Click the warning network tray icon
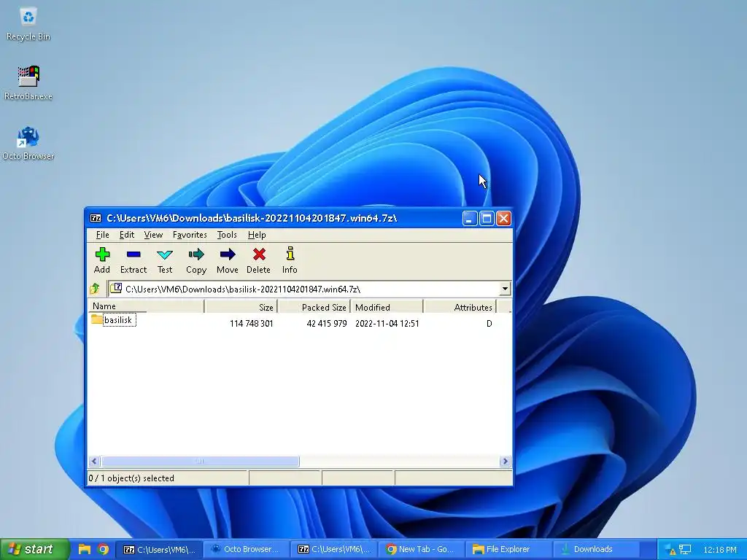 [x=670, y=550]
